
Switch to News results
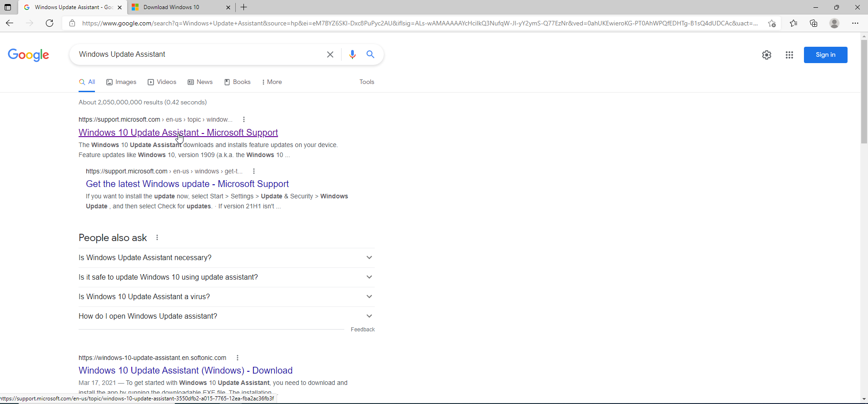coord(200,82)
